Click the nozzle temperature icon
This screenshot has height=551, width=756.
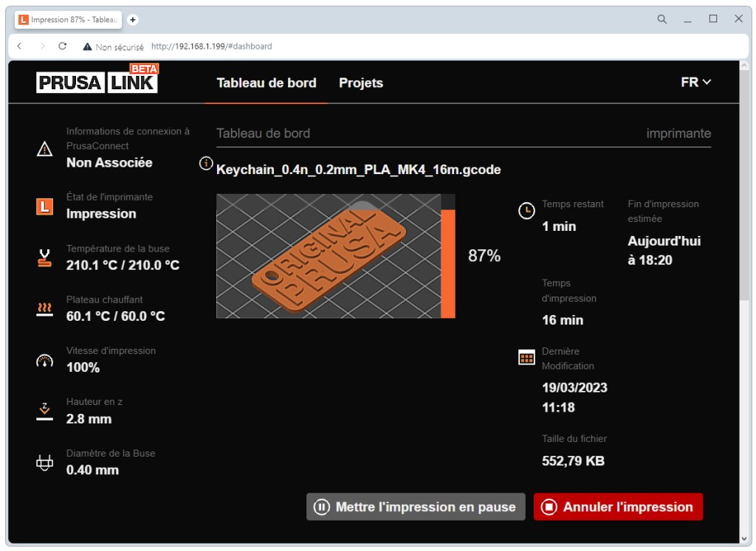(x=45, y=255)
